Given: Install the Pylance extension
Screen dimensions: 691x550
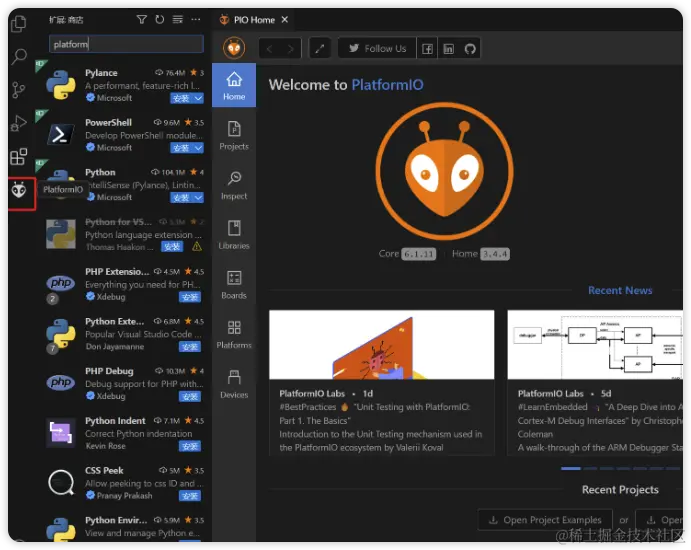Looking at the screenshot, I should 181,98.
